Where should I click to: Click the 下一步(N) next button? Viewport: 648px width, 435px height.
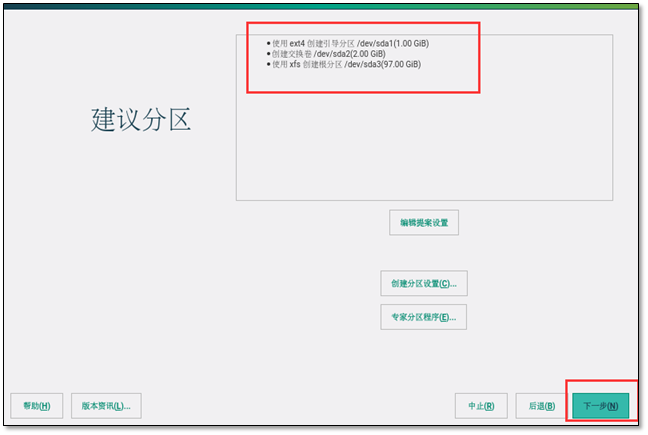pyautogui.click(x=600, y=405)
